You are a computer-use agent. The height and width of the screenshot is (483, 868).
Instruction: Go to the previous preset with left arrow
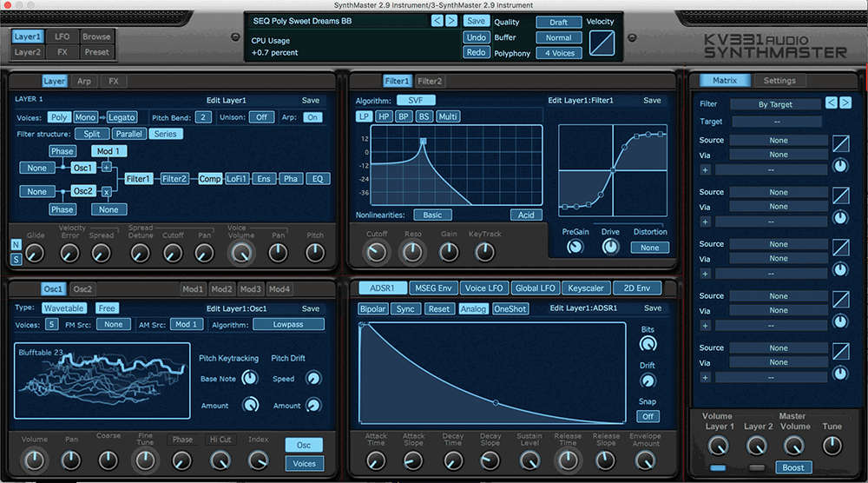pos(437,21)
